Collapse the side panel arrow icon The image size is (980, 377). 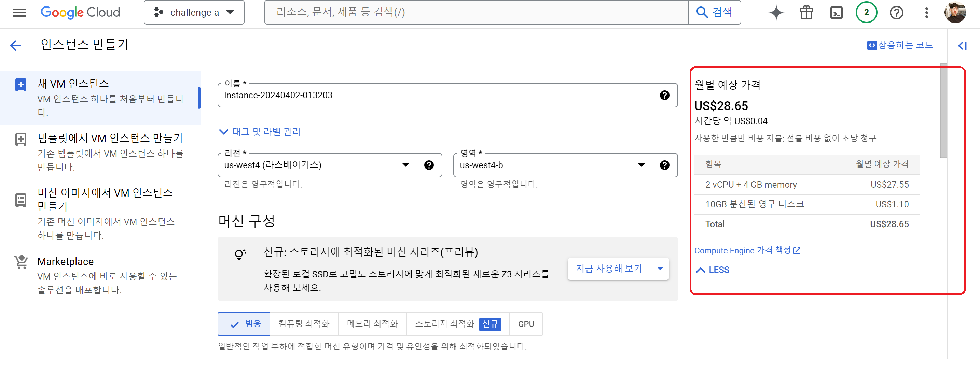coord(962,46)
